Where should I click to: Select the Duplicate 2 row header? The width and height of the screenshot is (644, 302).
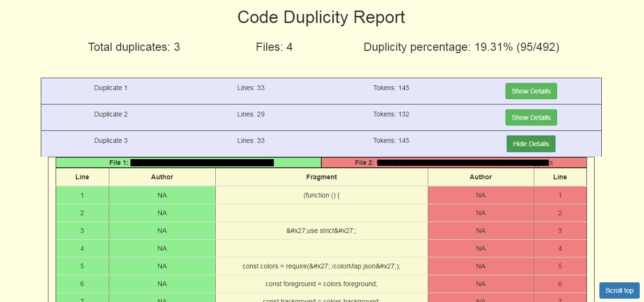coord(111,114)
